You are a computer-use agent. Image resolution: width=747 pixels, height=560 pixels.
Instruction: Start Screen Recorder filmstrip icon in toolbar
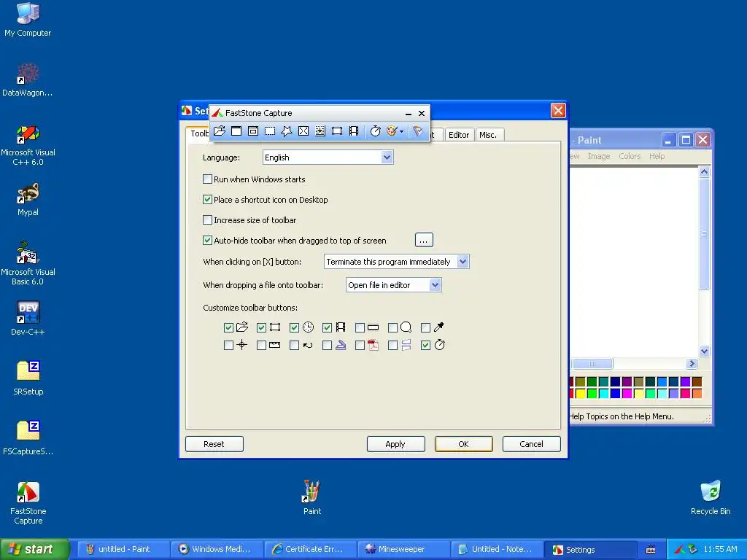click(354, 131)
